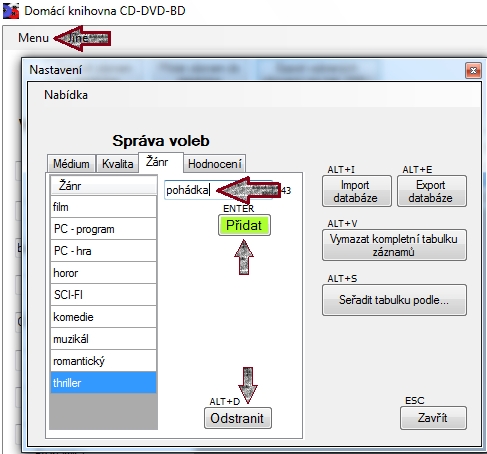487x454 pixels.
Task: Click the green Přidat button
Action: click(244, 226)
